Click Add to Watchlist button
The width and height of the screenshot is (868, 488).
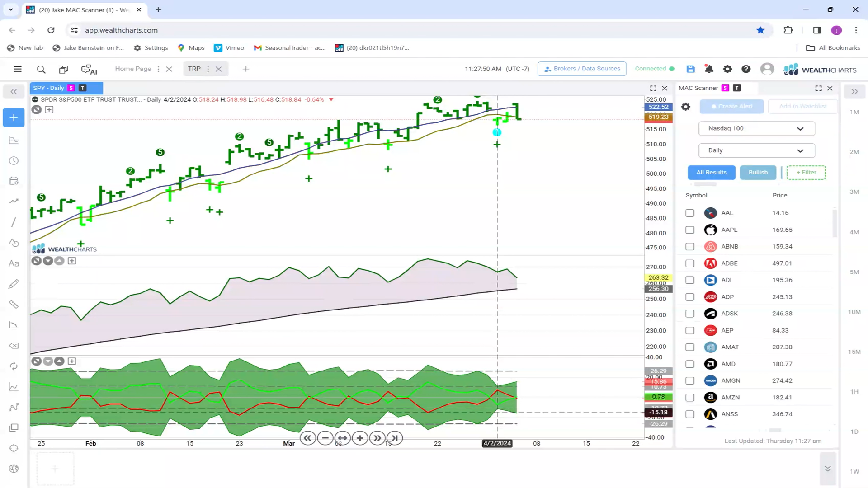(x=803, y=107)
